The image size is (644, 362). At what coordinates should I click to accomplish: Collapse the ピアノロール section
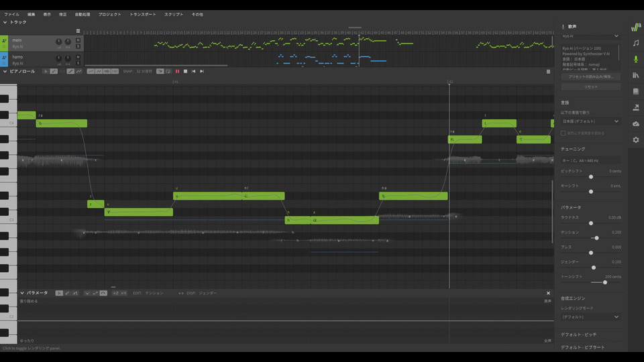(5, 72)
